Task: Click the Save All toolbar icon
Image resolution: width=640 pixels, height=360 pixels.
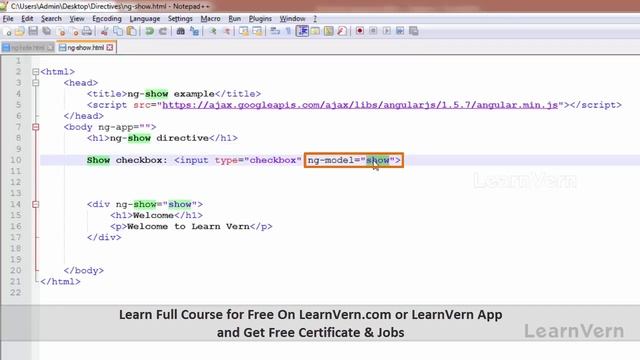Action: 47,31
